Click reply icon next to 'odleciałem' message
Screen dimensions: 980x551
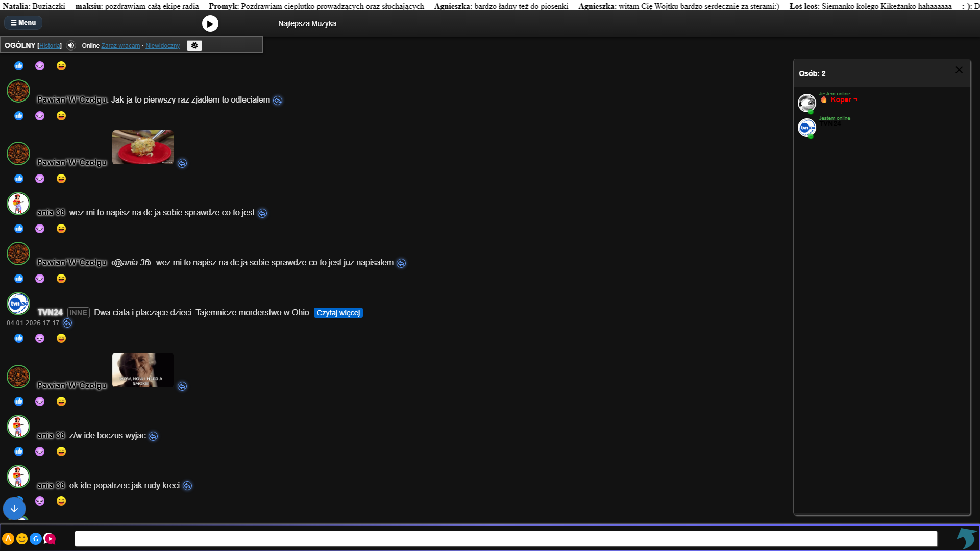click(278, 101)
